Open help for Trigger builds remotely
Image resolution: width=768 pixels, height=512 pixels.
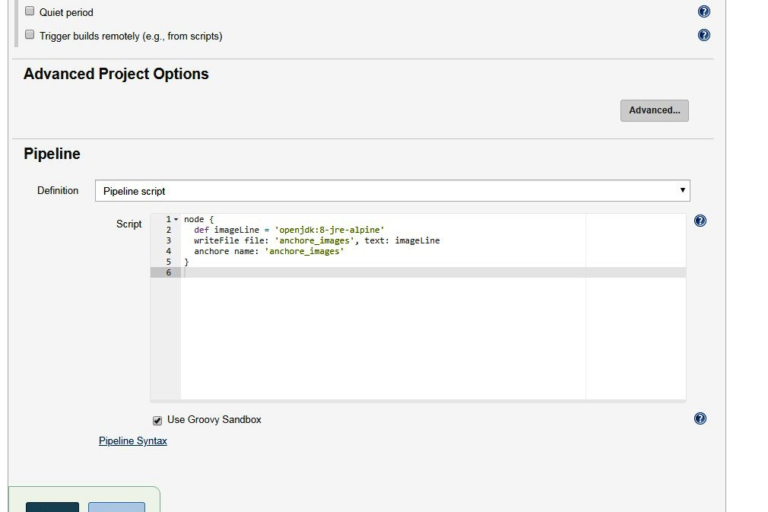[704, 35]
